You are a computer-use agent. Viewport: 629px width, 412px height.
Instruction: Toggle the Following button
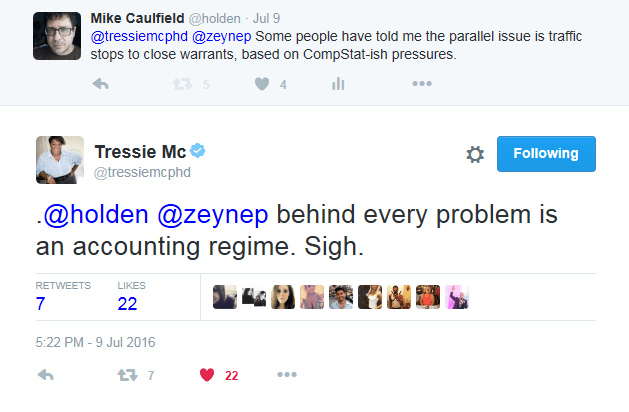tap(546, 154)
